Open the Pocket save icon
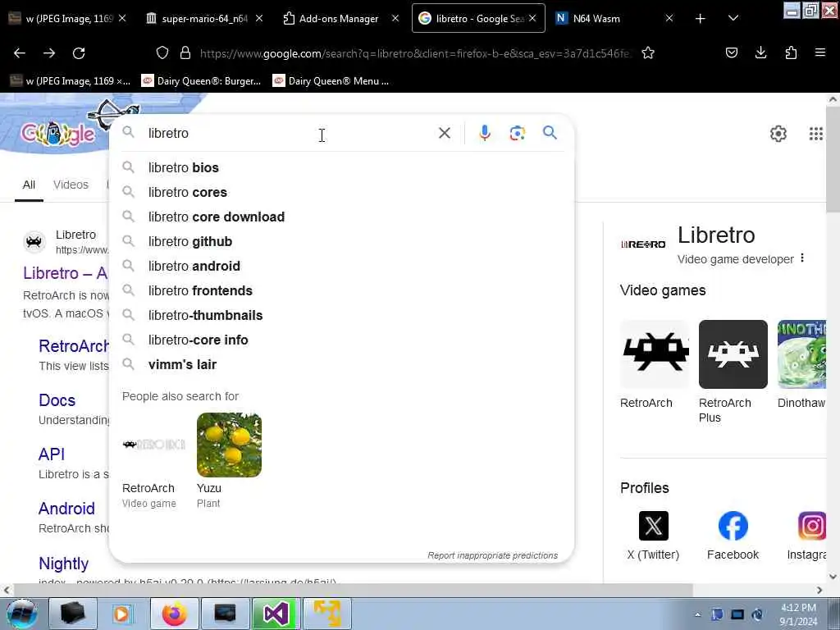The width and height of the screenshot is (840, 630). pos(731,52)
